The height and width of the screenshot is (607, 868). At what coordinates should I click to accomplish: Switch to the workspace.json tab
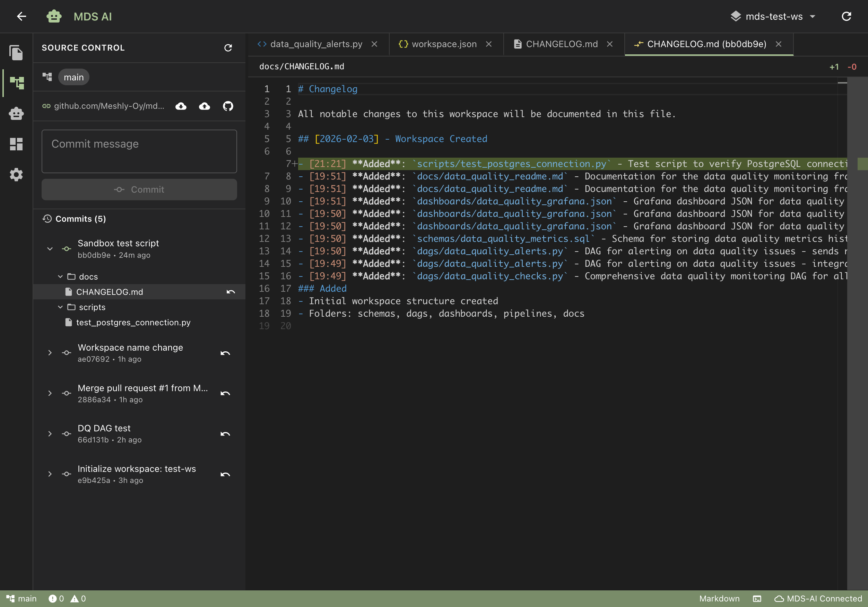click(444, 44)
